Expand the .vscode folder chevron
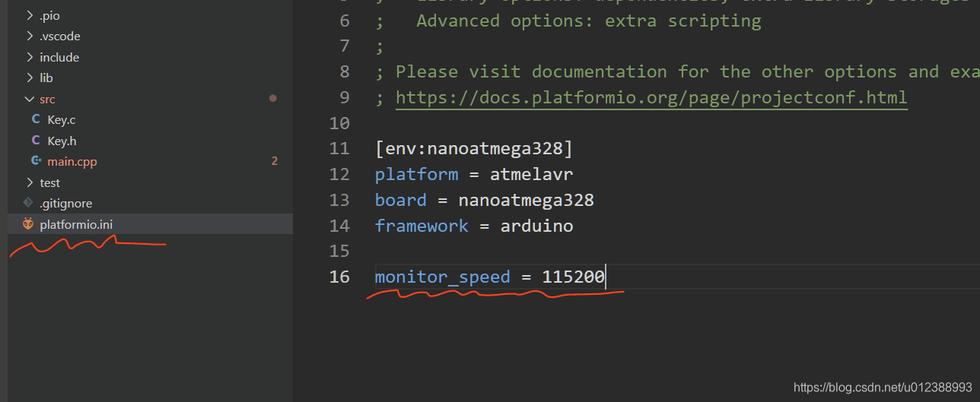Image resolution: width=980 pixels, height=402 pixels. (x=30, y=36)
